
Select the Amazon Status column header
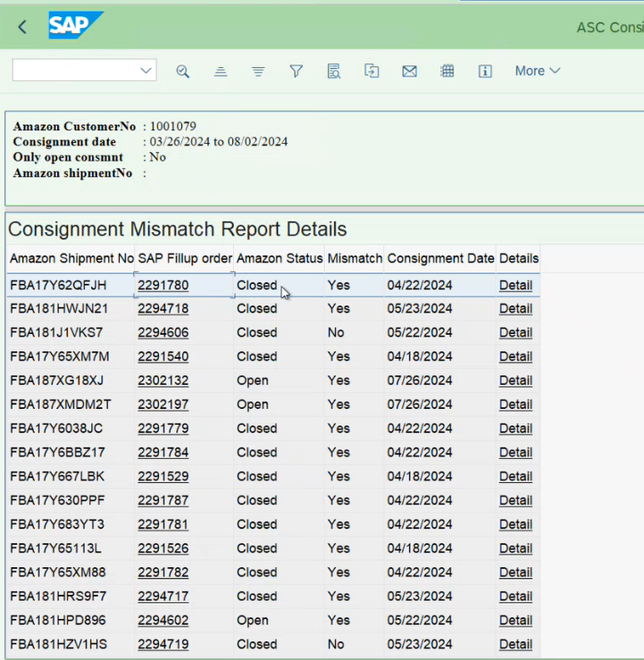pos(280,258)
